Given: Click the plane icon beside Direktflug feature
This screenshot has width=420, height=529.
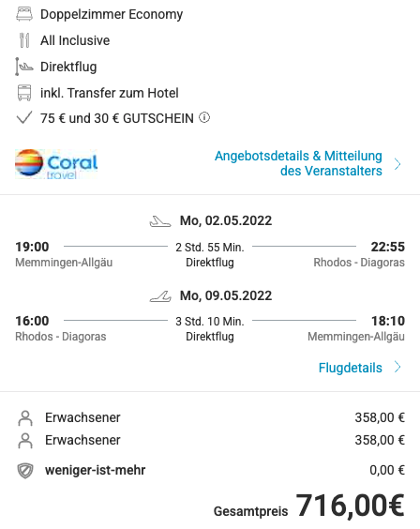Looking at the screenshot, I should click(x=24, y=67).
